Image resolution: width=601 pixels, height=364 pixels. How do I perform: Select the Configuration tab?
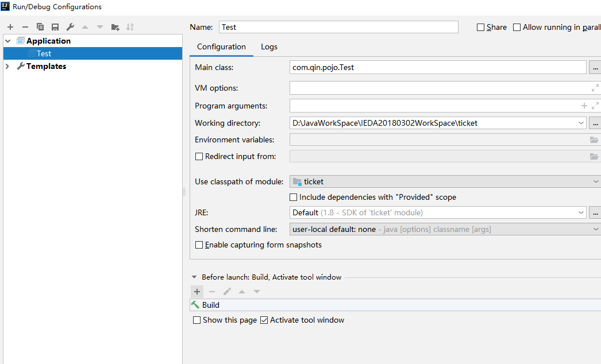[x=221, y=47]
